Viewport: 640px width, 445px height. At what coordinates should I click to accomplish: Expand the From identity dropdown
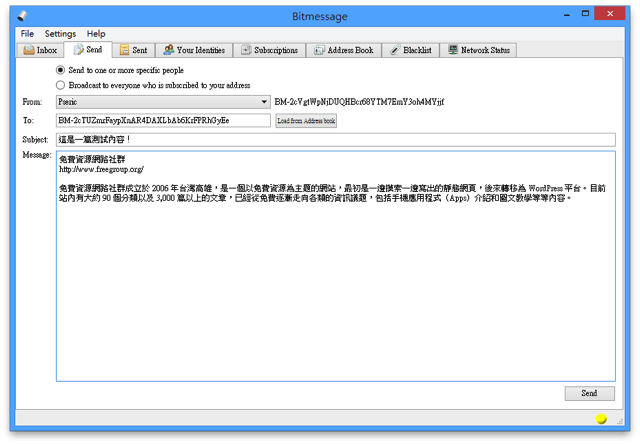(264, 102)
